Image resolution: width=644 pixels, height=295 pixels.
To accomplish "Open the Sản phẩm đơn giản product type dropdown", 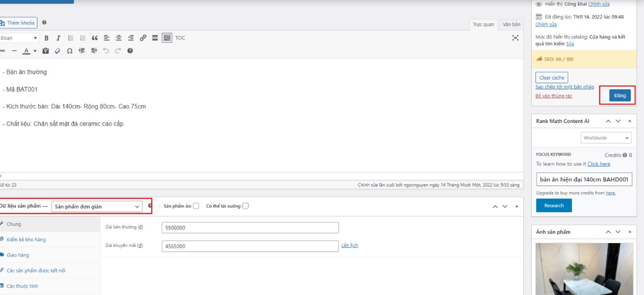I will (97, 206).
